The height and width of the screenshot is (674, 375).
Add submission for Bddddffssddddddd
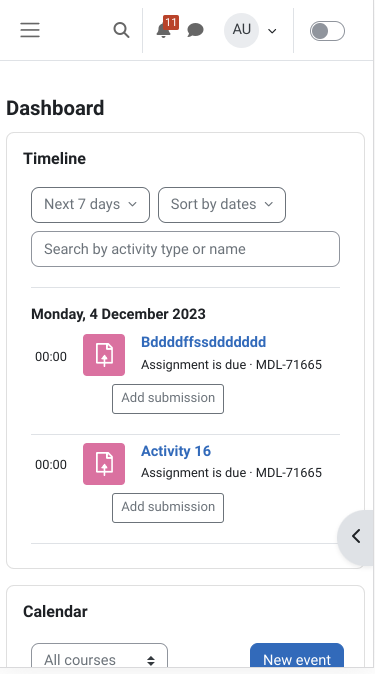(168, 399)
